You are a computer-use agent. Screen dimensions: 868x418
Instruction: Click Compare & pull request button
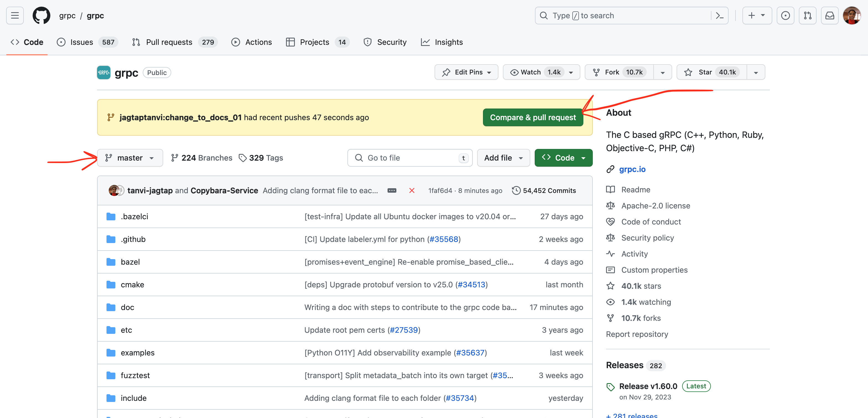pos(532,117)
